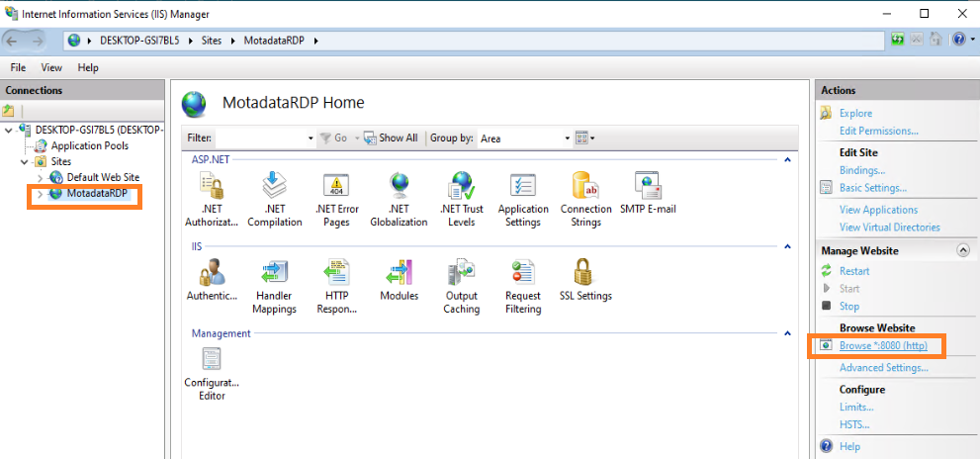Collapse the Sites tree node
980x459 pixels.
pos(24,162)
